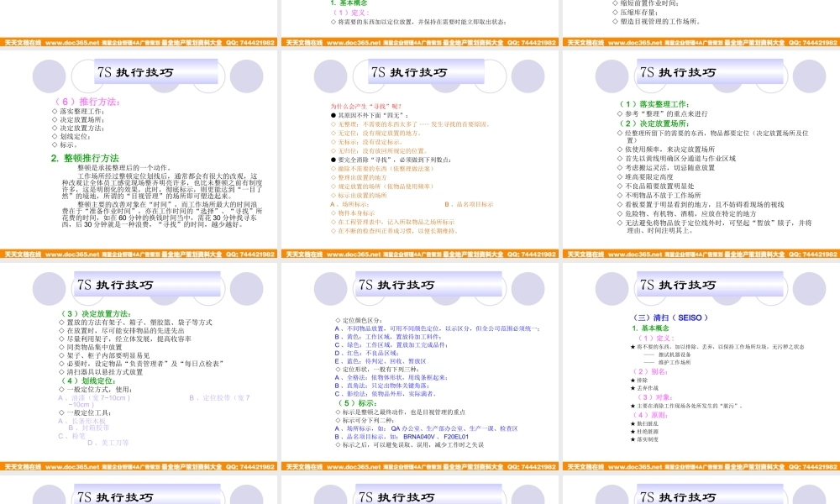Screen dimensions: 840x504
Task: Click the line 'D、红色: 不良品区域;'
Action: pyautogui.click(x=367, y=353)
